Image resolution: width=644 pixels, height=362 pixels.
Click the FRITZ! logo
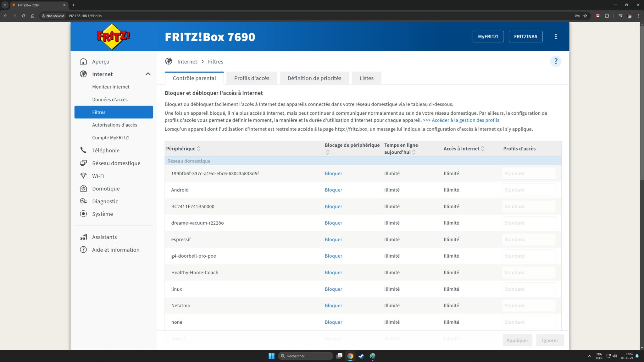[x=114, y=36]
